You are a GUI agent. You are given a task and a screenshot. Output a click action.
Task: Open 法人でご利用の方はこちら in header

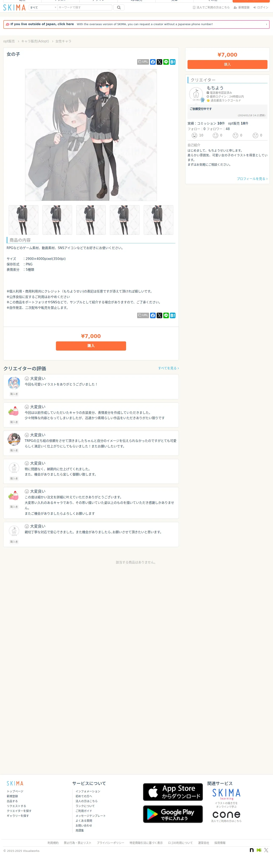(x=211, y=7)
